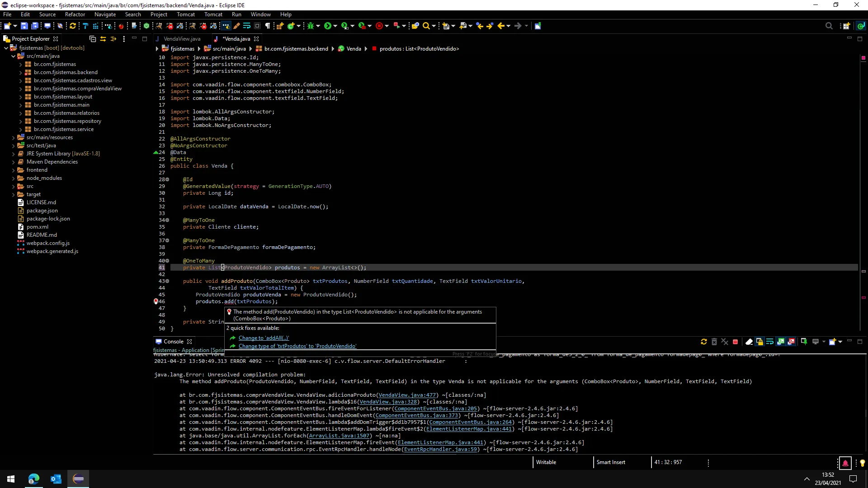The width and height of the screenshot is (868, 488).
Task: Toggle Scroll Lock in the console
Action: coord(759,342)
